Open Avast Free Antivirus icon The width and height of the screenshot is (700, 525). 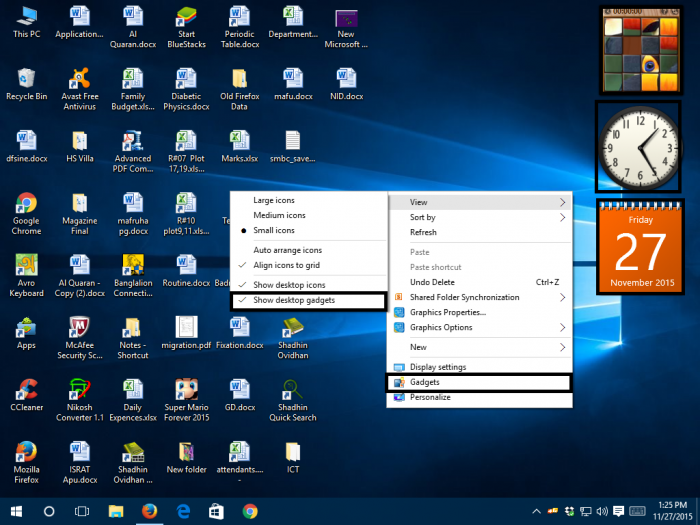[79, 80]
